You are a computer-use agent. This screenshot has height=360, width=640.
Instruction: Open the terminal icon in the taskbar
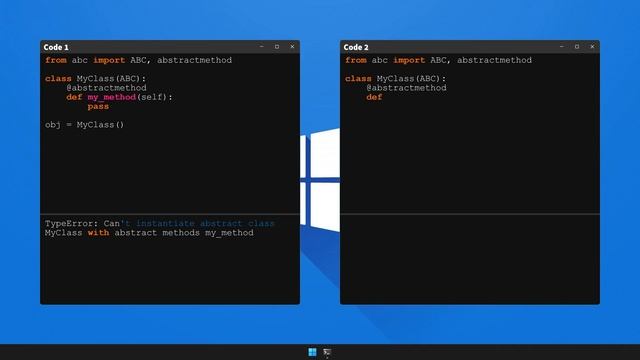(327, 352)
